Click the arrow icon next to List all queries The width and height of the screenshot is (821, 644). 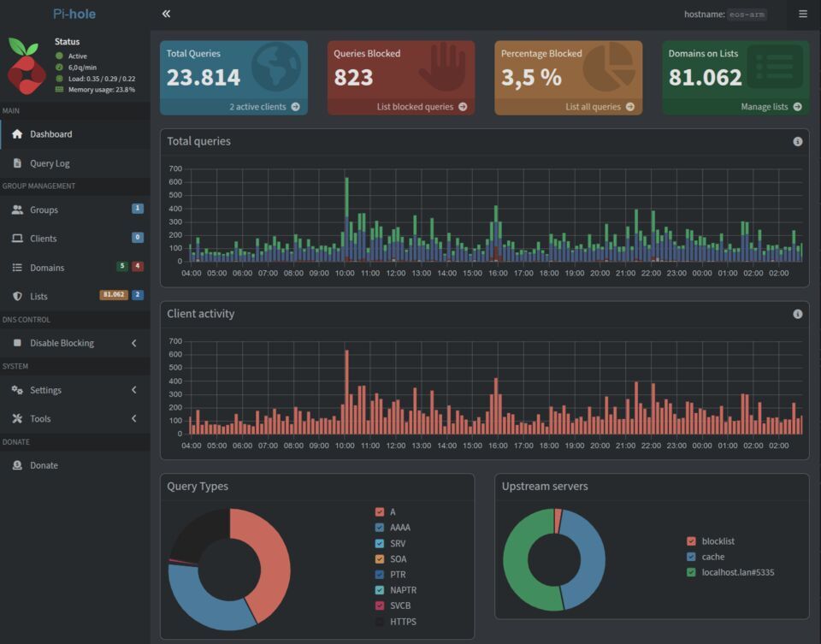pyautogui.click(x=630, y=107)
